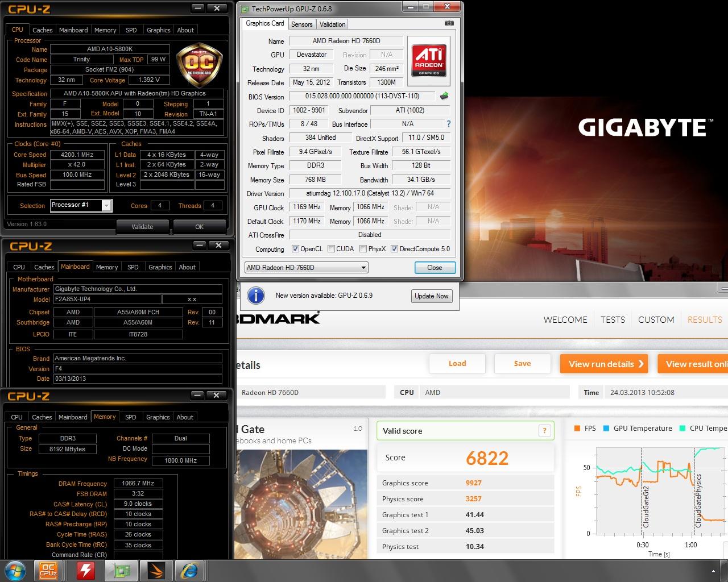Screen dimensions: 728x582
Task: Click the GPU-Z title bar app icon
Action: point(245,9)
